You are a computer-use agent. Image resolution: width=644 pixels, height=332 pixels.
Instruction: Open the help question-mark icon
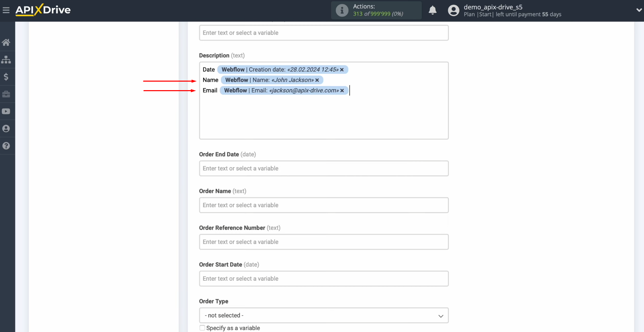click(x=7, y=146)
